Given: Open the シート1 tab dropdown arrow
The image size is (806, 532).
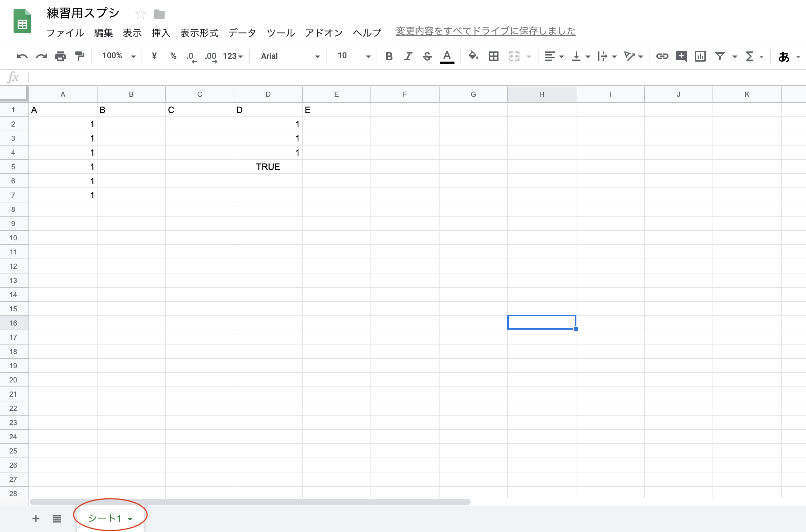Looking at the screenshot, I should click(x=130, y=519).
